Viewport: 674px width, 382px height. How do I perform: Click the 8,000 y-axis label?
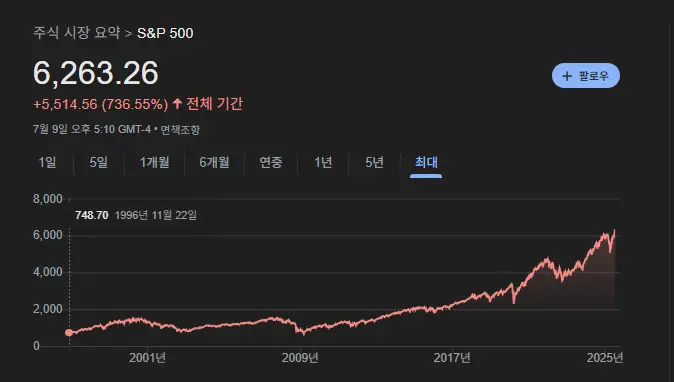48,199
